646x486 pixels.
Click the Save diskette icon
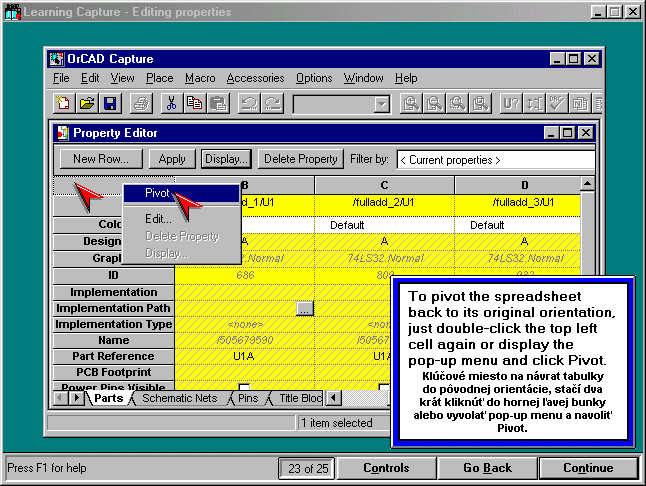point(109,103)
